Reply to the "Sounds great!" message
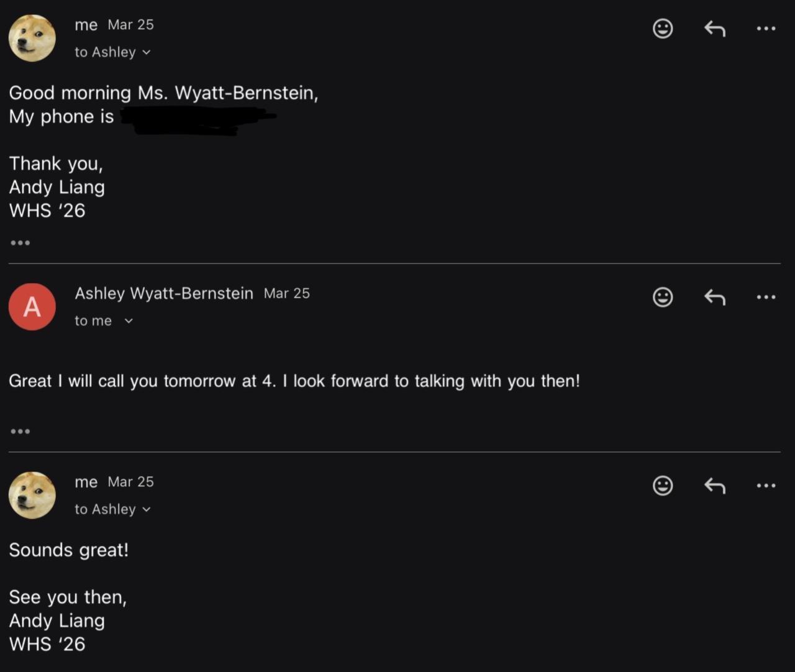Image resolution: width=795 pixels, height=672 pixels. pos(715,485)
